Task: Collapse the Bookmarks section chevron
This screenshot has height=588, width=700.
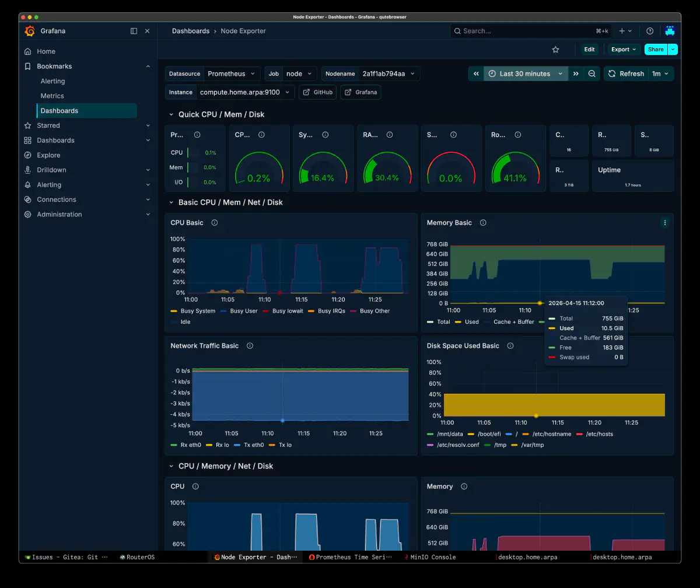Action: pyautogui.click(x=148, y=66)
